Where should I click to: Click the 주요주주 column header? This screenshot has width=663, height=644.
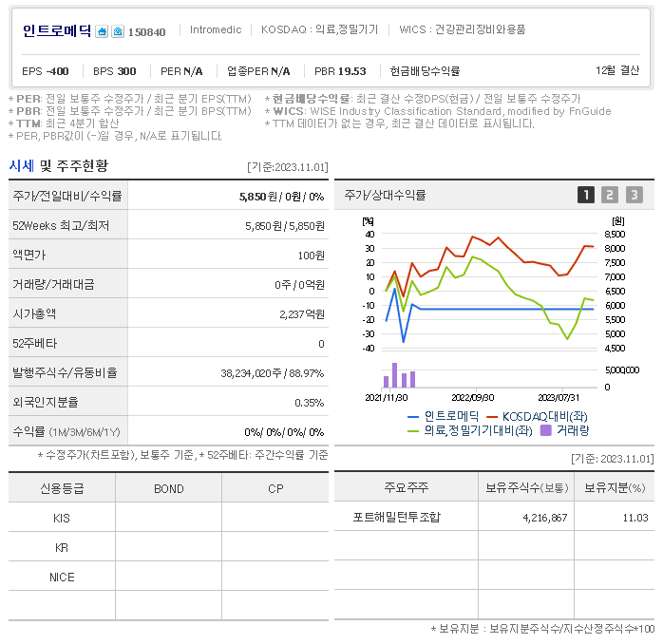407,487
